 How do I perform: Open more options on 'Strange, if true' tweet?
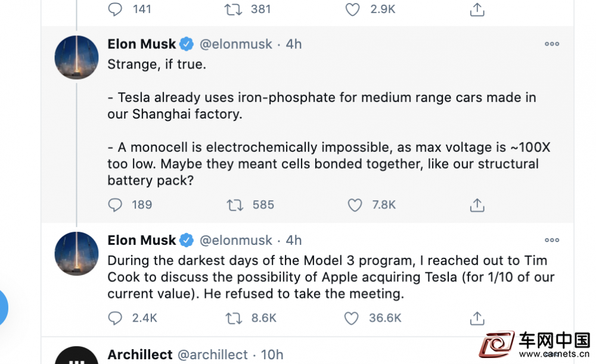click(551, 44)
